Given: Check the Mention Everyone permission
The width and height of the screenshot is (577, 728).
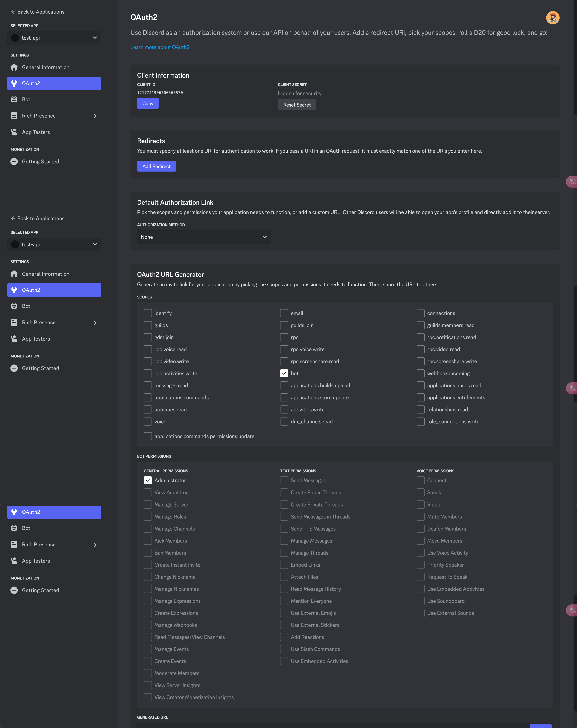Looking at the screenshot, I should (284, 601).
